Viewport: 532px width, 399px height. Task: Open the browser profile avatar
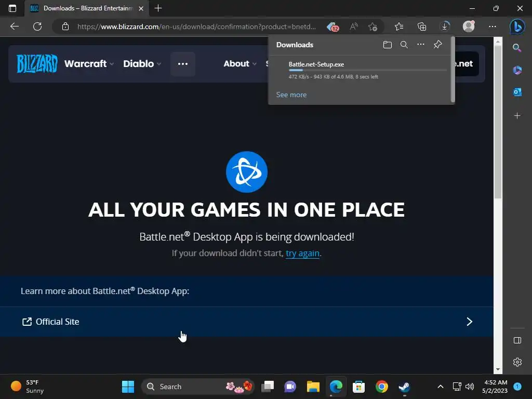click(469, 26)
